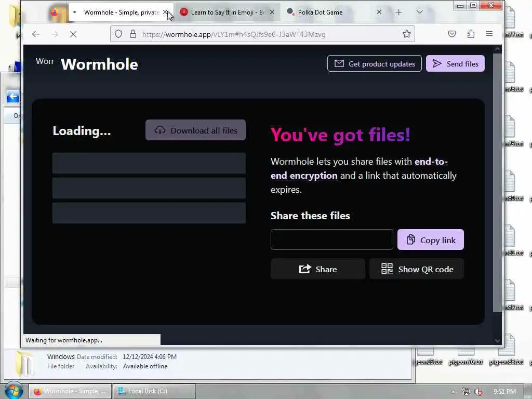Click the network tray icon
Image resolution: width=532 pixels, height=399 pixels.
466,392
